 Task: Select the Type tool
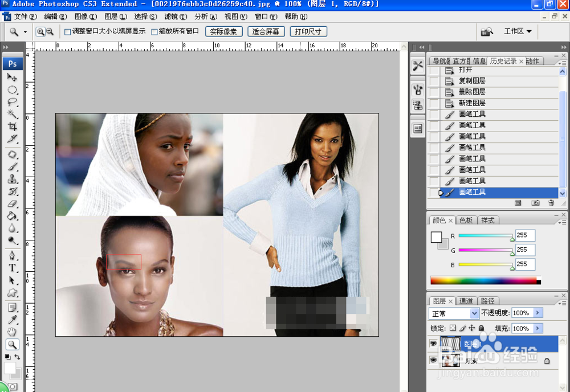[13, 268]
